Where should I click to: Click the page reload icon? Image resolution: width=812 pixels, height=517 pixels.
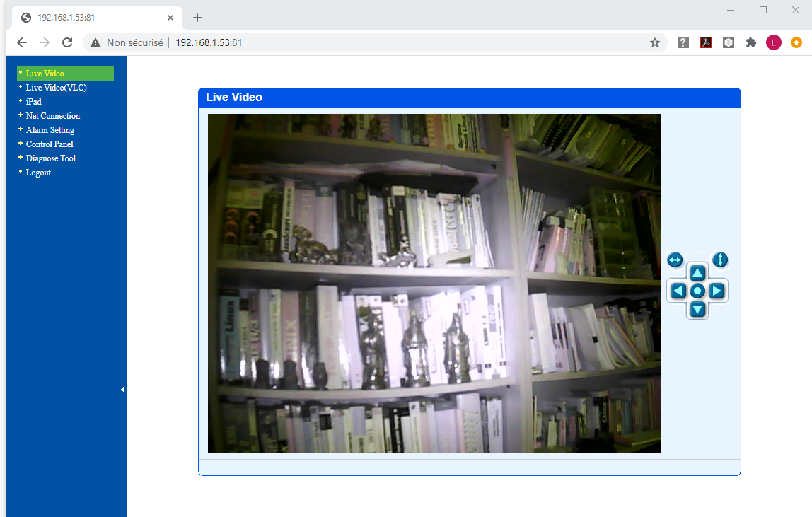(66, 42)
